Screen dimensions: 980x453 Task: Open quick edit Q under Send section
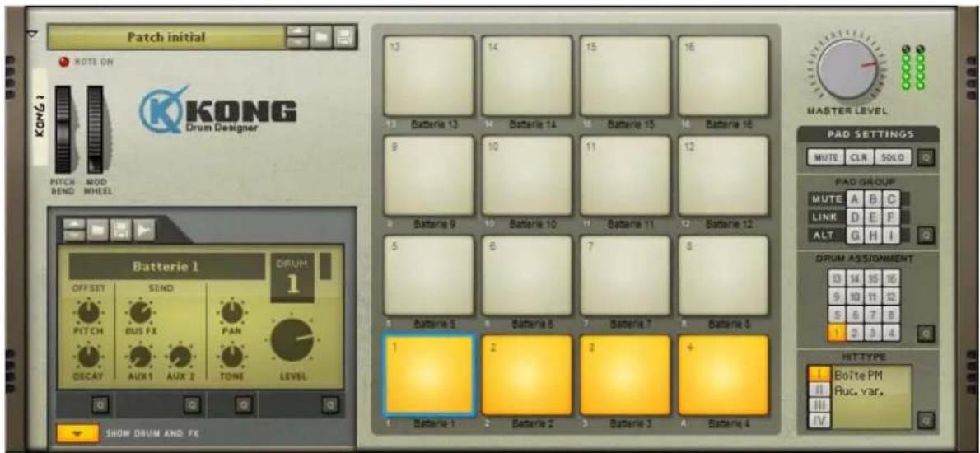192,405
